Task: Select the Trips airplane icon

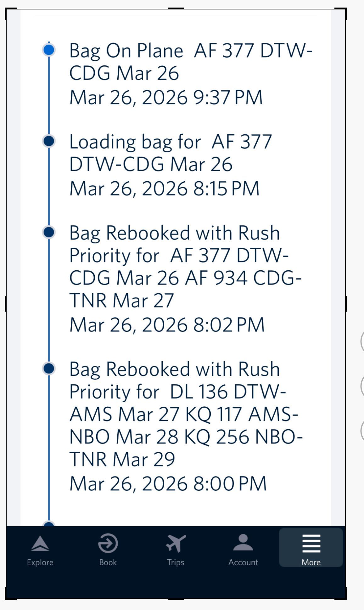Action: coord(176,543)
